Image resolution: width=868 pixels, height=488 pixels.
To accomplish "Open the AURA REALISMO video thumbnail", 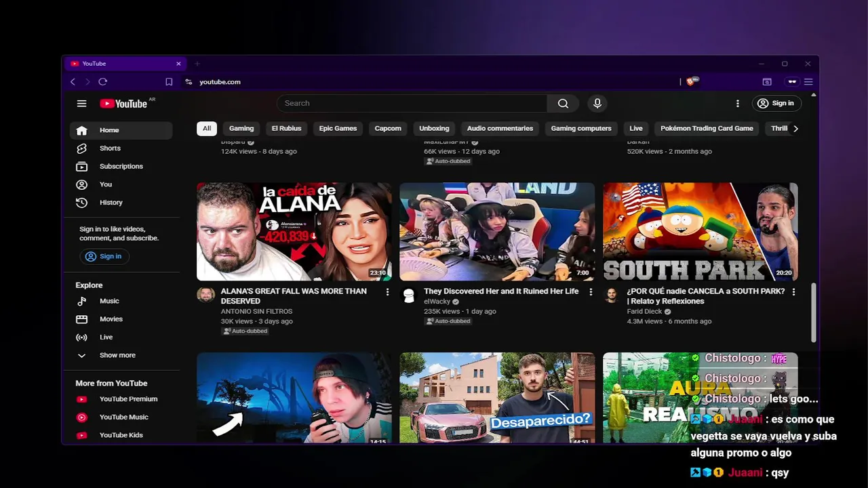I will (x=701, y=398).
